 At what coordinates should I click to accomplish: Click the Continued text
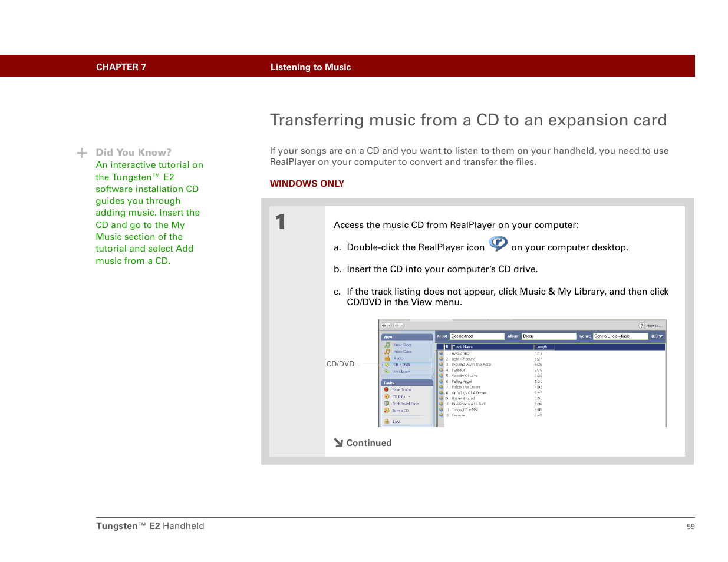pyautogui.click(x=369, y=443)
